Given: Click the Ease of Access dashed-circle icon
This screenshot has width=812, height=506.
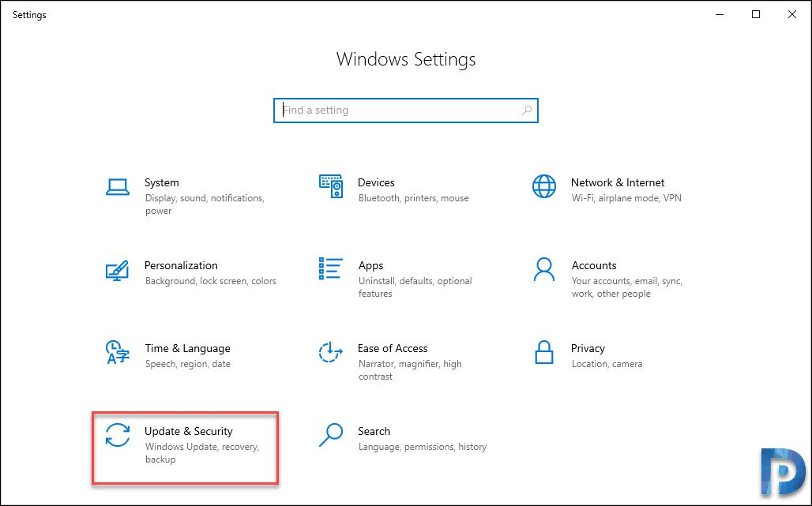Looking at the screenshot, I should coord(330,352).
